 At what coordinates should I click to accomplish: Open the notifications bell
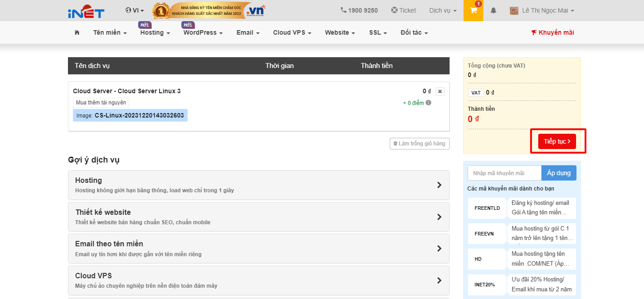point(494,10)
